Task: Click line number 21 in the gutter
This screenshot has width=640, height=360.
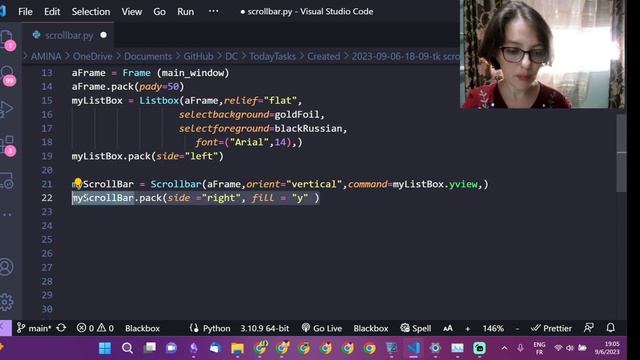Action: tap(47, 184)
